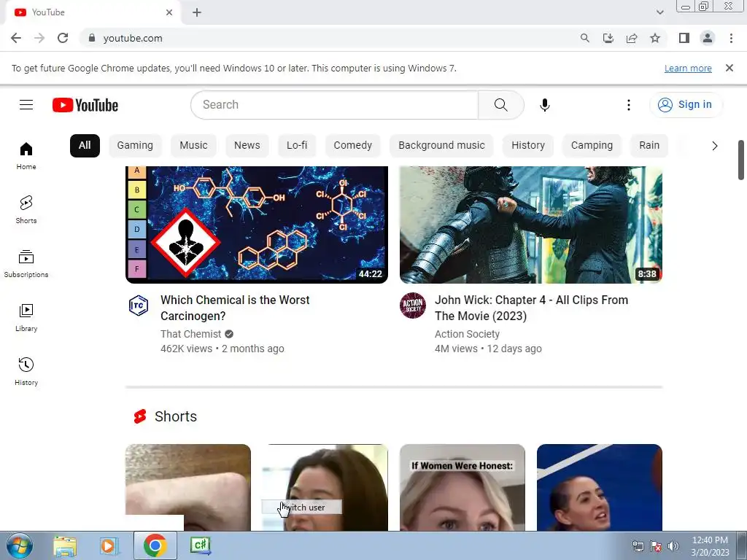
Task: Open the C# application in the taskbar
Action: point(200,545)
